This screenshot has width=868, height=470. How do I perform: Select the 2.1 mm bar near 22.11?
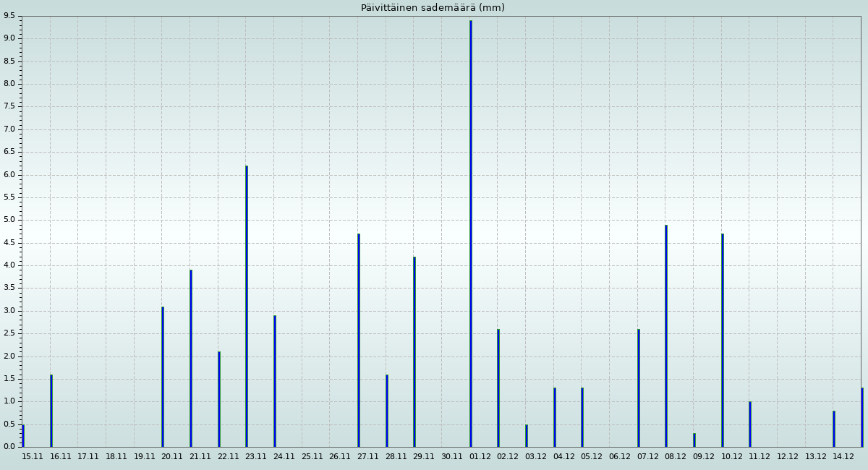(219, 399)
